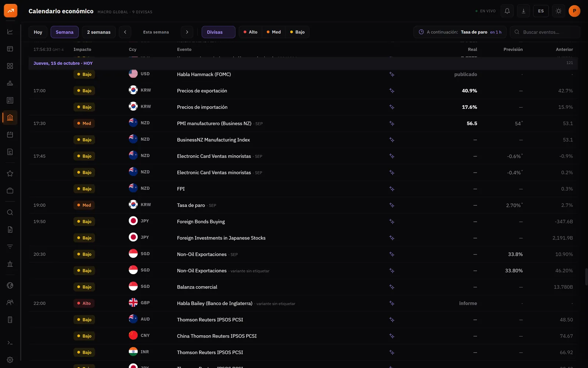Open the star favorites sidebar icon

(x=10, y=173)
